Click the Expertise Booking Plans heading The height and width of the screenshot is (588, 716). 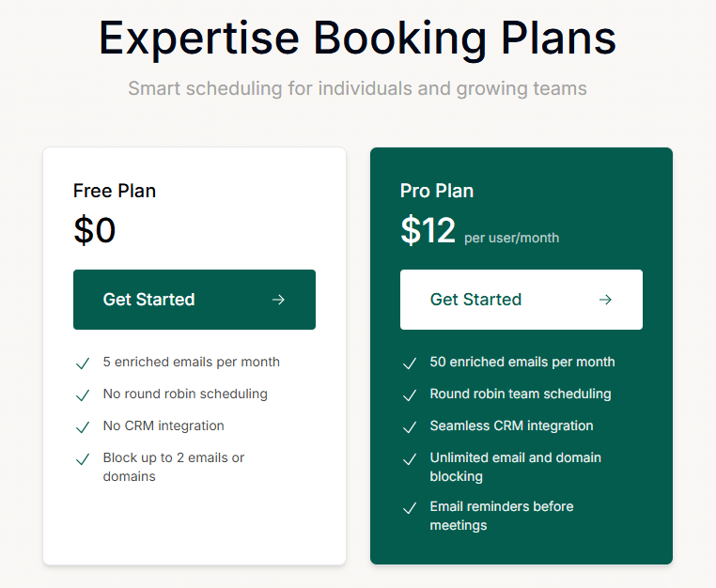(x=358, y=38)
